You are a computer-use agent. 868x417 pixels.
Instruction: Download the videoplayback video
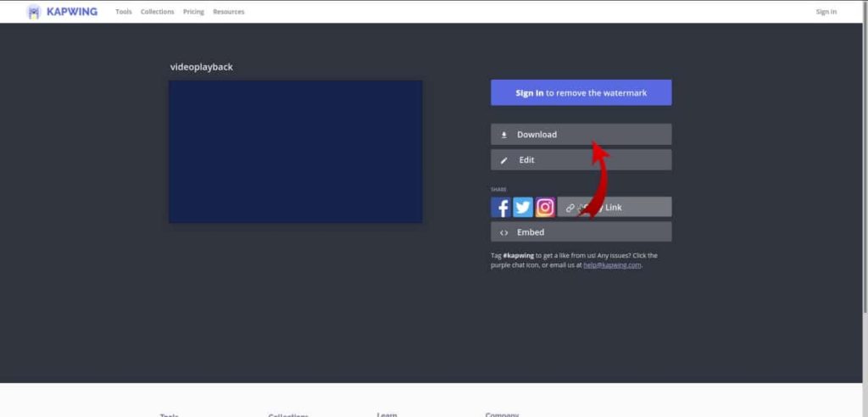click(x=581, y=134)
